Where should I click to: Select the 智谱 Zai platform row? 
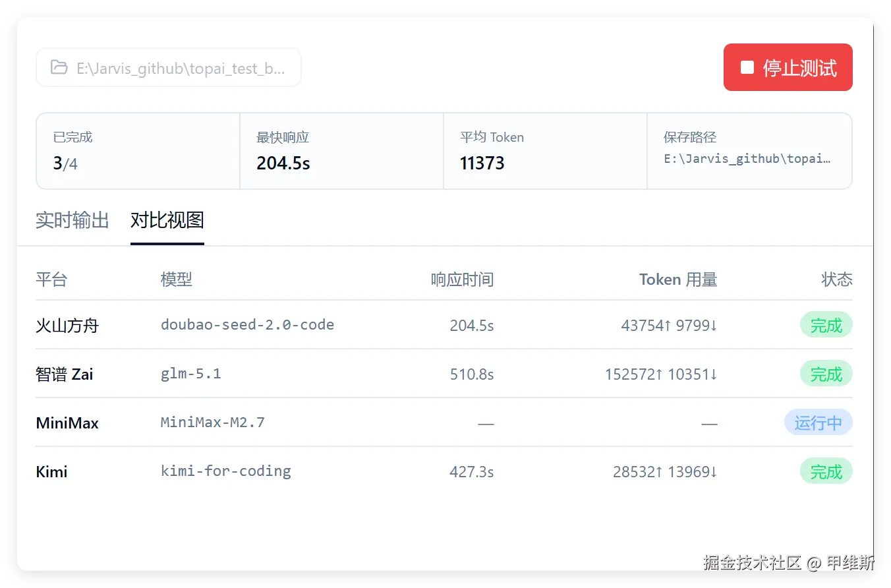click(x=444, y=374)
